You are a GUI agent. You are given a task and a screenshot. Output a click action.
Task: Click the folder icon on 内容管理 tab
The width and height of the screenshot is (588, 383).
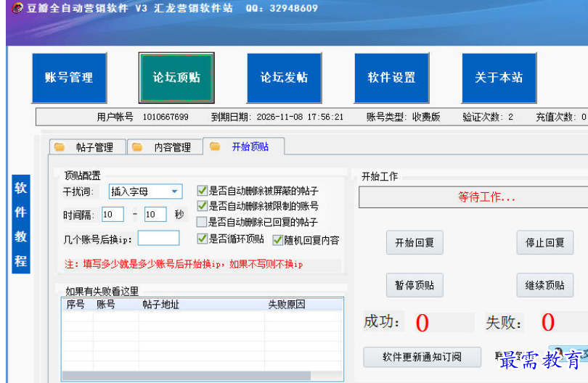tap(137, 147)
